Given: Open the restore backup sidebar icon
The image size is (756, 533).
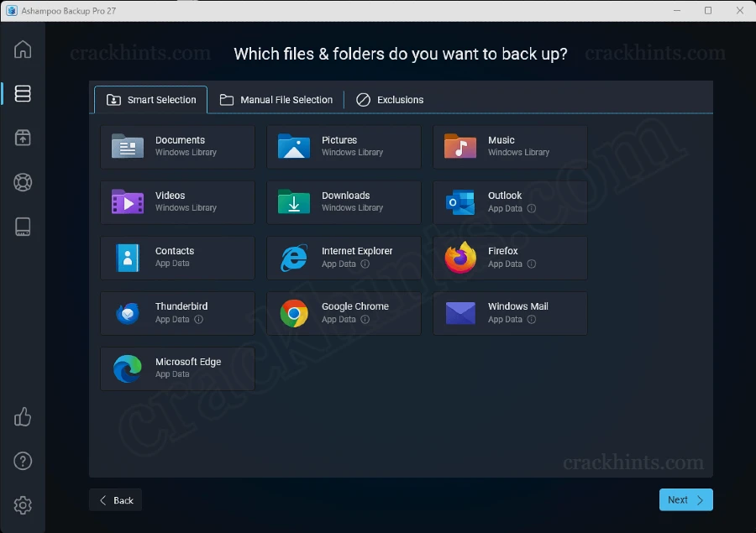Looking at the screenshot, I should click(23, 138).
